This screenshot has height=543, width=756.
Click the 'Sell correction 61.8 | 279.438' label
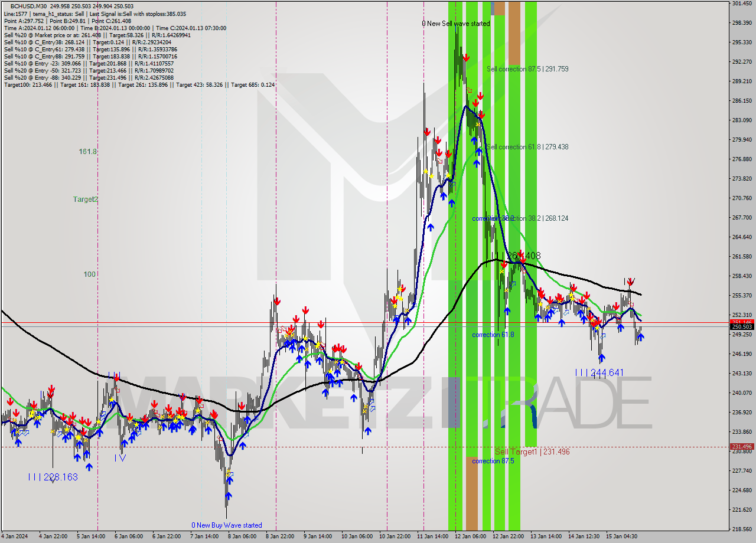click(527, 147)
